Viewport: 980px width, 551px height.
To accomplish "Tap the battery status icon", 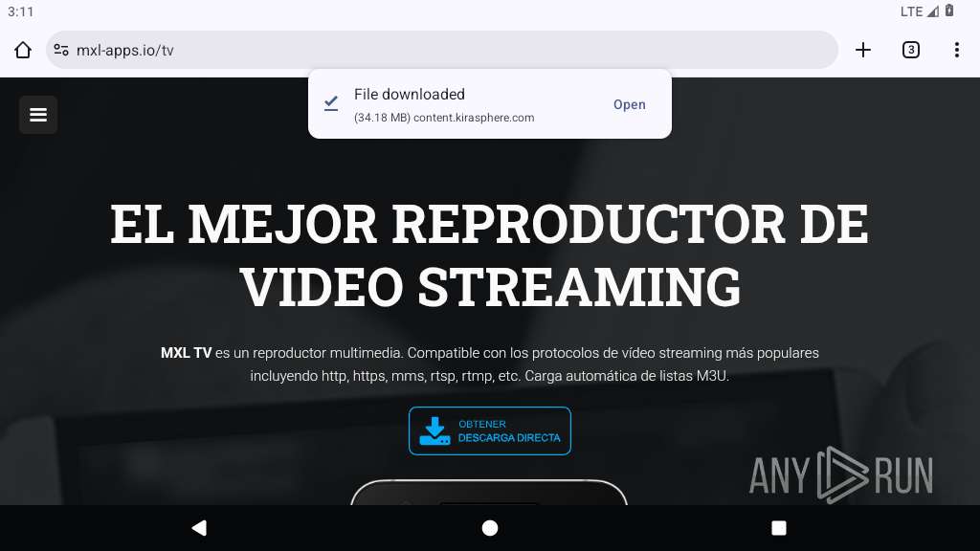I will coord(949,11).
